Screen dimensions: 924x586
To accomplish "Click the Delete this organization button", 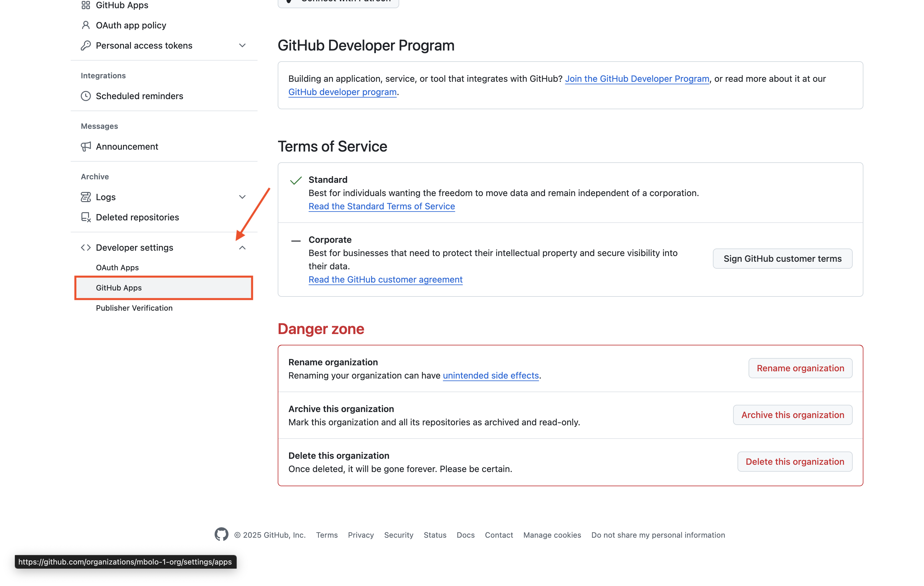I will point(795,461).
